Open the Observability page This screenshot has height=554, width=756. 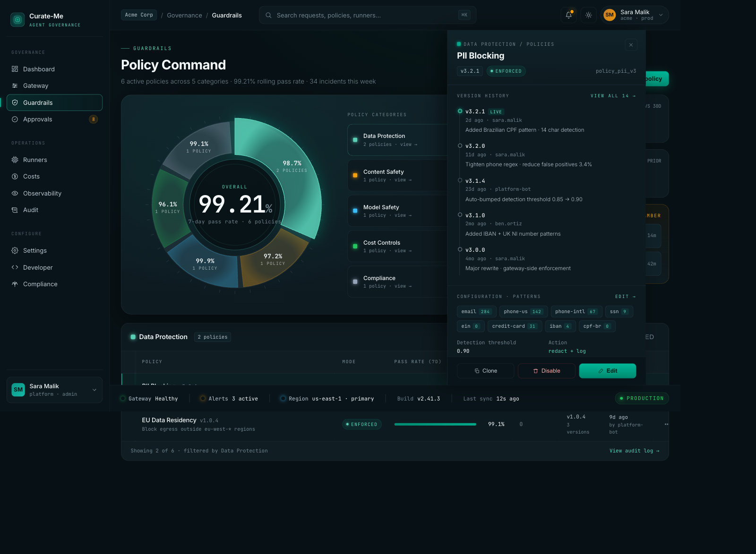pyautogui.click(x=42, y=194)
